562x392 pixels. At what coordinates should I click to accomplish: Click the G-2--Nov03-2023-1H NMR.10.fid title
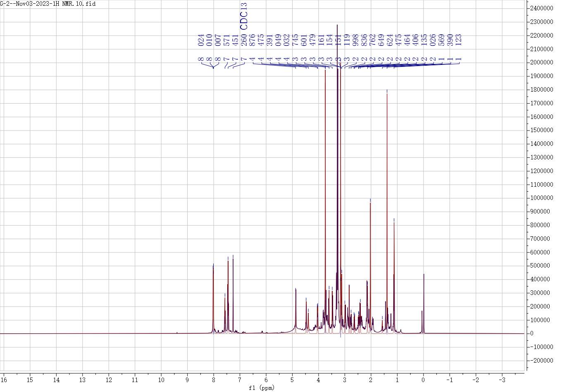tap(48, 4)
